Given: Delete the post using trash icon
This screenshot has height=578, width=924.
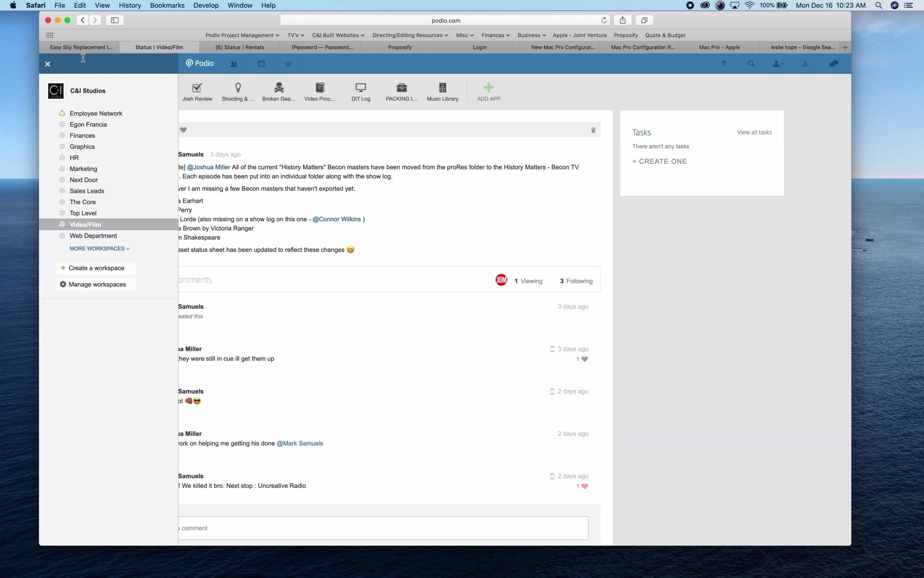Looking at the screenshot, I should pyautogui.click(x=593, y=130).
